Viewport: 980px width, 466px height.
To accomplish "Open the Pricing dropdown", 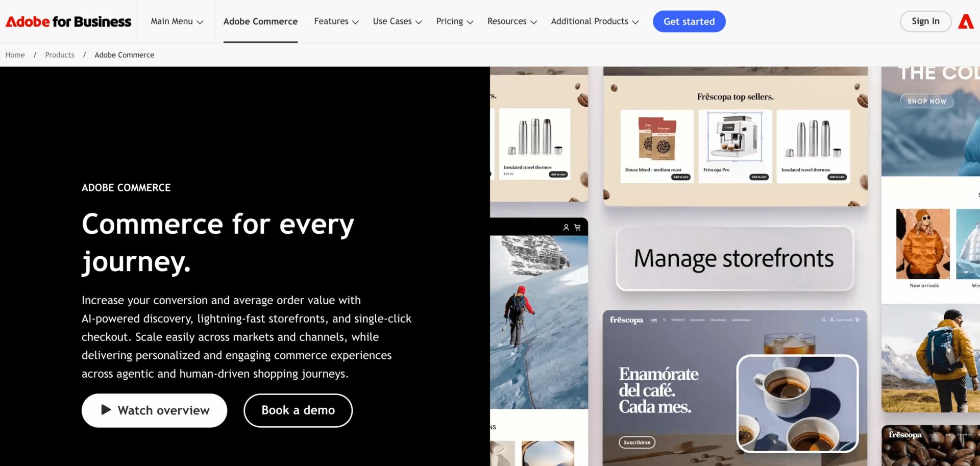I will [x=454, y=21].
